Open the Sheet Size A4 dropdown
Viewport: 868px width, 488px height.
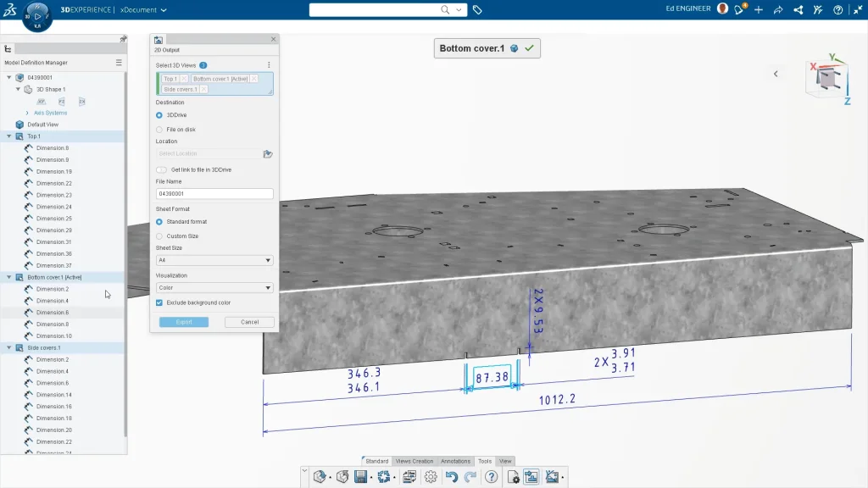click(214, 261)
